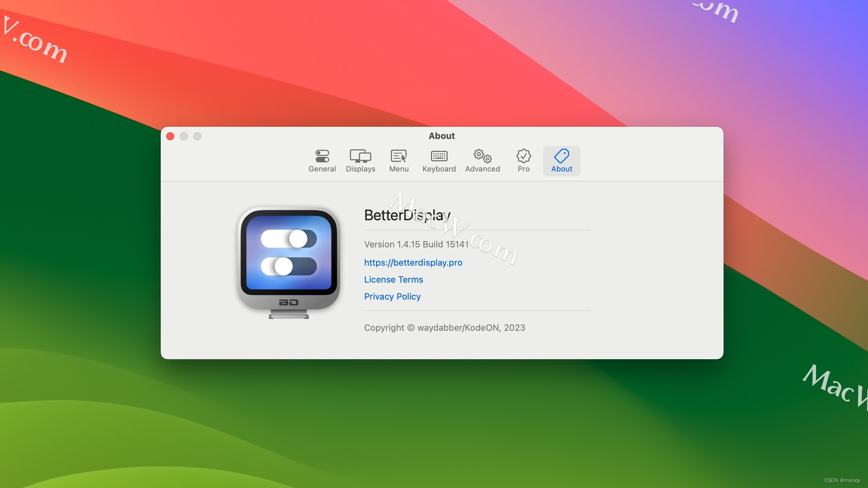The image size is (868, 488).
Task: Open the https://betterdisplay.pro link
Action: point(413,263)
